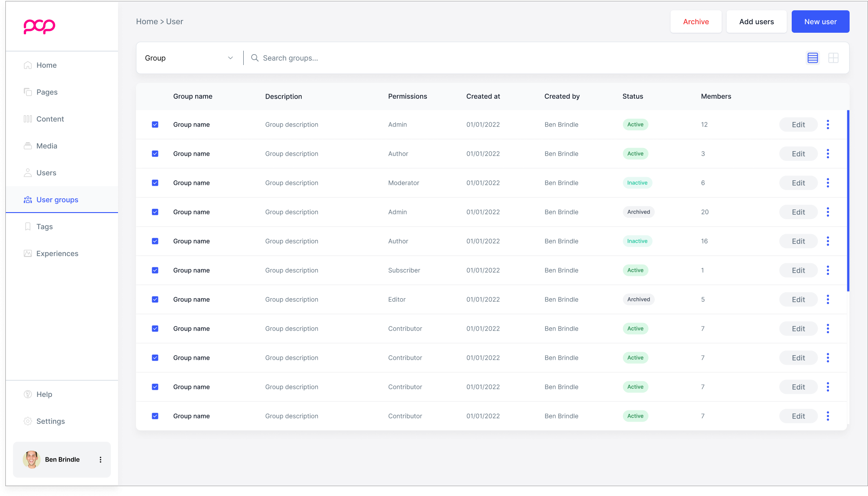Open the Media section in sidebar
This screenshot has height=496, width=868.
47,146
